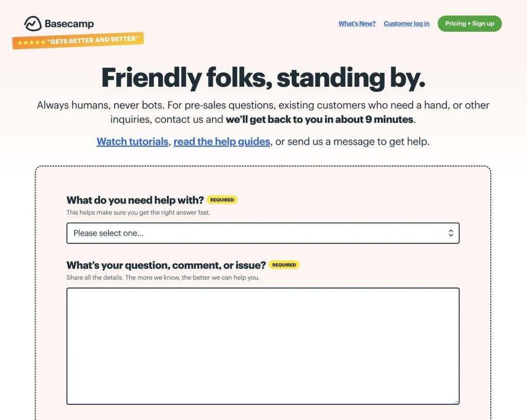This screenshot has height=420, width=527.
Task: Click the "What's your question, comment, or issue?" label
Action: (x=166, y=265)
